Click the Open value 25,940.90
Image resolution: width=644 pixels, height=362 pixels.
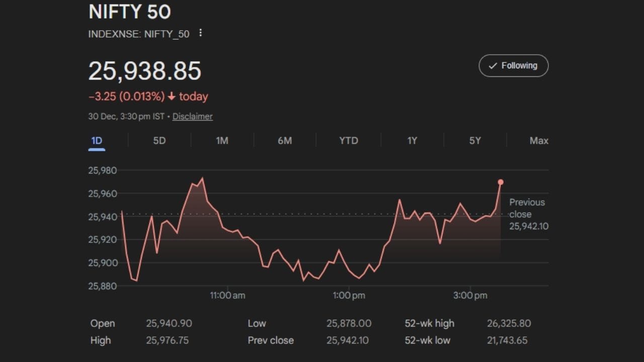tap(169, 323)
